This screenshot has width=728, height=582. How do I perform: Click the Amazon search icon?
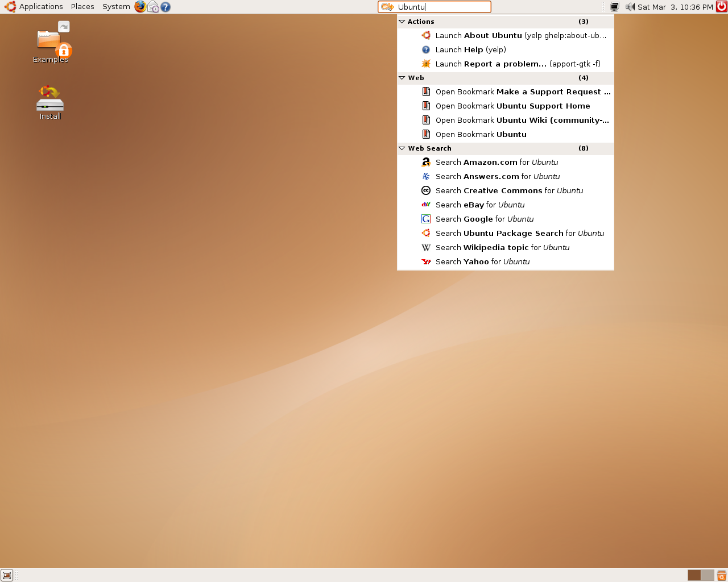point(426,162)
